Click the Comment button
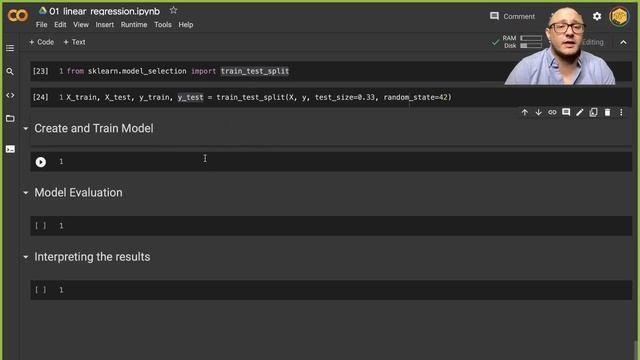The height and width of the screenshot is (360, 640). pyautogui.click(x=512, y=16)
